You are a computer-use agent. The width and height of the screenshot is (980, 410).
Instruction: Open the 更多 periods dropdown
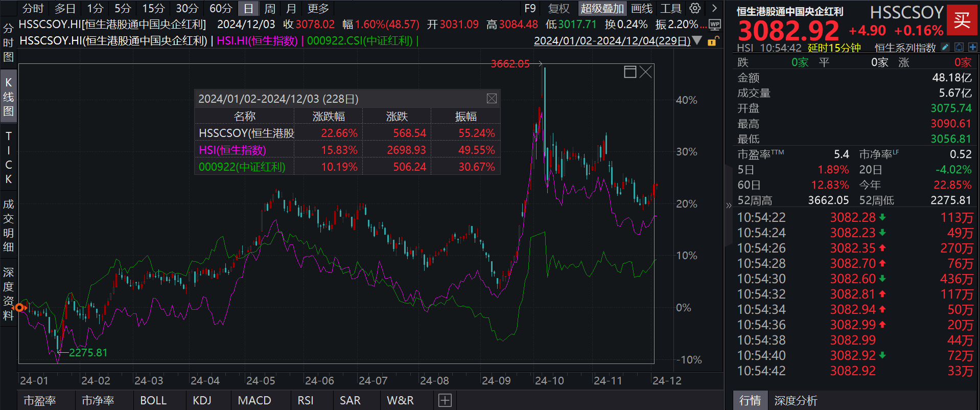click(x=318, y=8)
